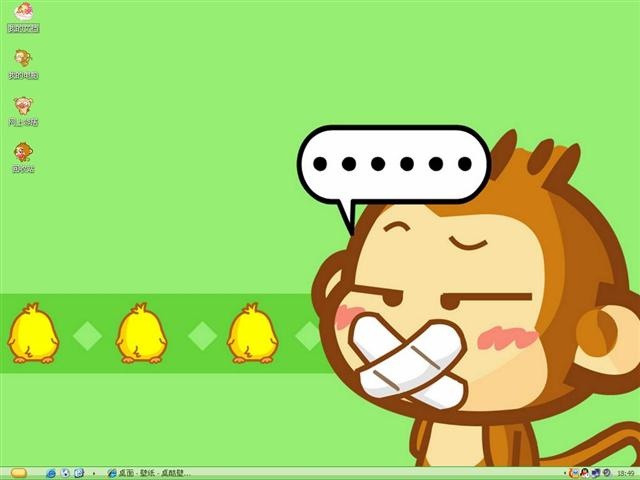The image size is (640, 480).
Task: Click the orange tray icon
Action: pyautogui.click(x=574, y=473)
